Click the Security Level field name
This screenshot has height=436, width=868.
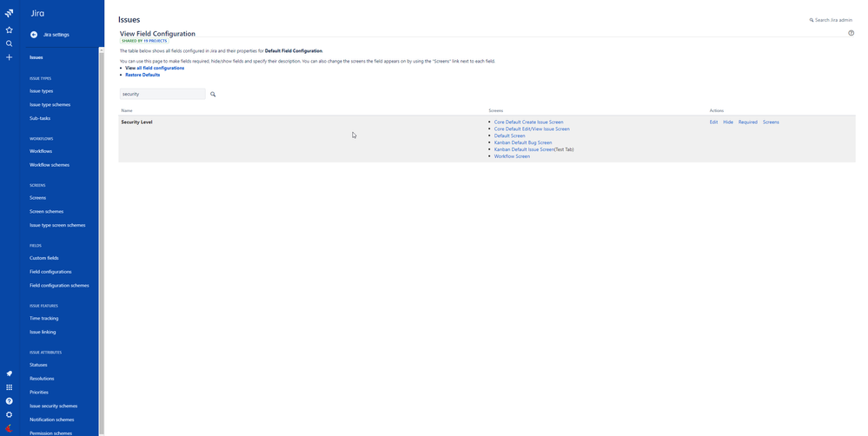pos(136,122)
